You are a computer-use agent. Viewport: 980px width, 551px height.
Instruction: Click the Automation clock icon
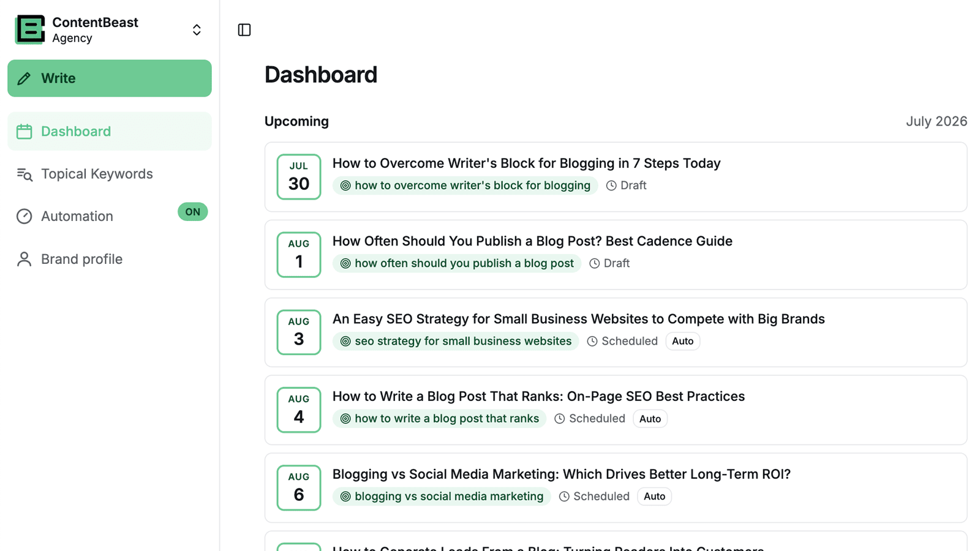tap(24, 216)
